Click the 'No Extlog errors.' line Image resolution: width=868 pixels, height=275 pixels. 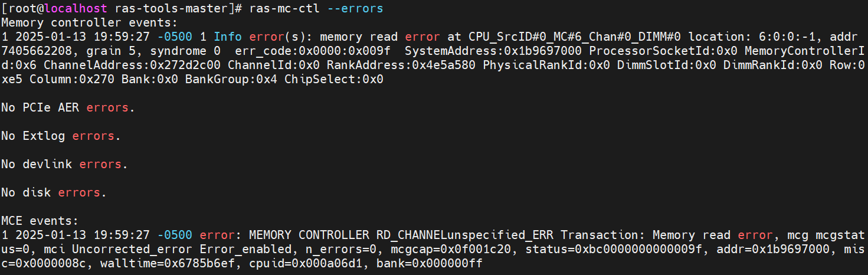(61, 136)
